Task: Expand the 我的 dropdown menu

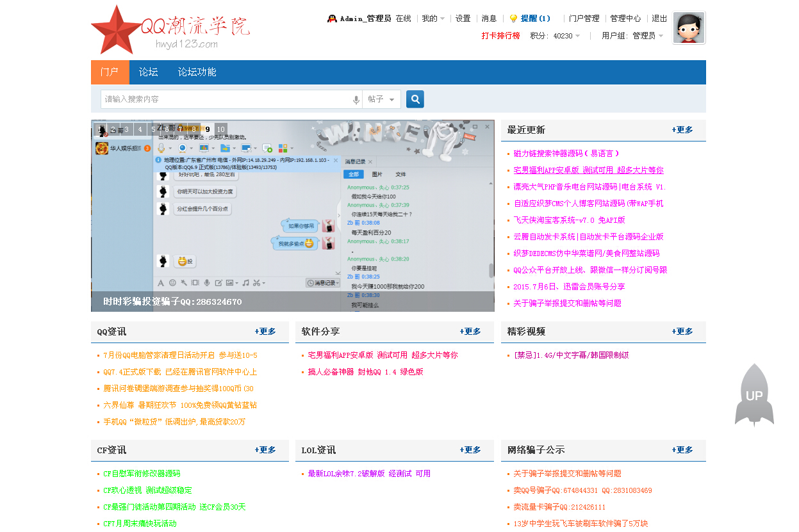Action: (x=433, y=19)
